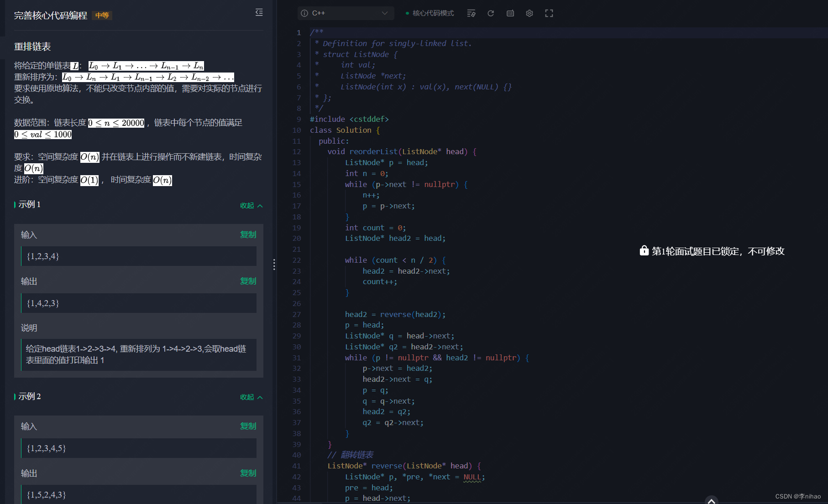828x504 pixels.
Task: Click the code format/clear icon in toolbar
Action: 471,13
